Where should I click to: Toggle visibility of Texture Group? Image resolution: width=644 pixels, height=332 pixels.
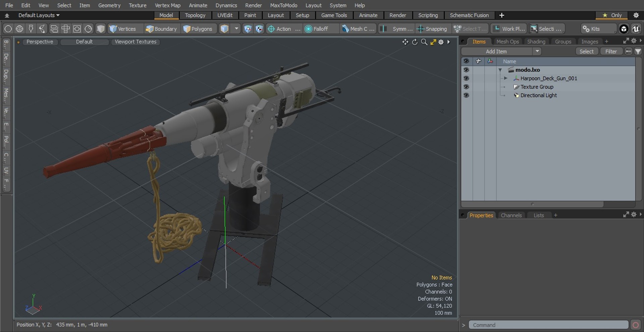(466, 86)
